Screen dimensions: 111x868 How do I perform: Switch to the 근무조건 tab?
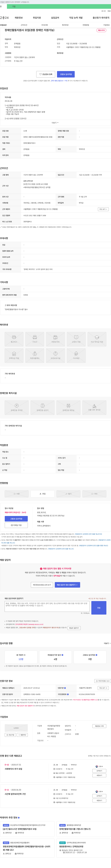(x=24, y=25)
